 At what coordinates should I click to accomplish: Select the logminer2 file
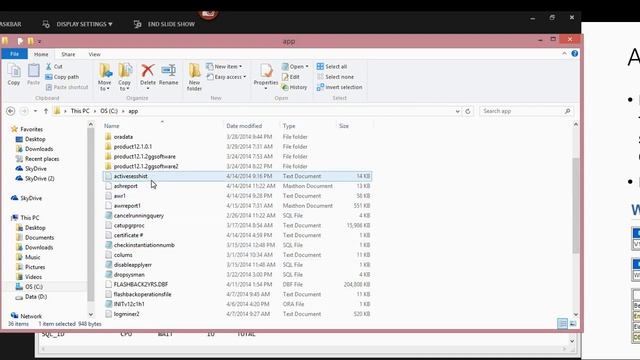(x=127, y=314)
